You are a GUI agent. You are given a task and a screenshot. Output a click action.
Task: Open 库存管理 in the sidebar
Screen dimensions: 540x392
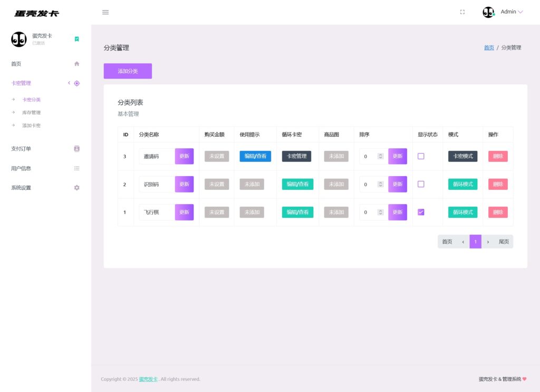31,112
